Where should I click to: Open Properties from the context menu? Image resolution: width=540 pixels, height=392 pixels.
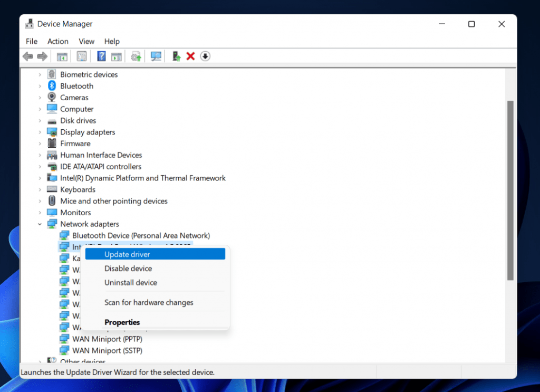coord(122,322)
